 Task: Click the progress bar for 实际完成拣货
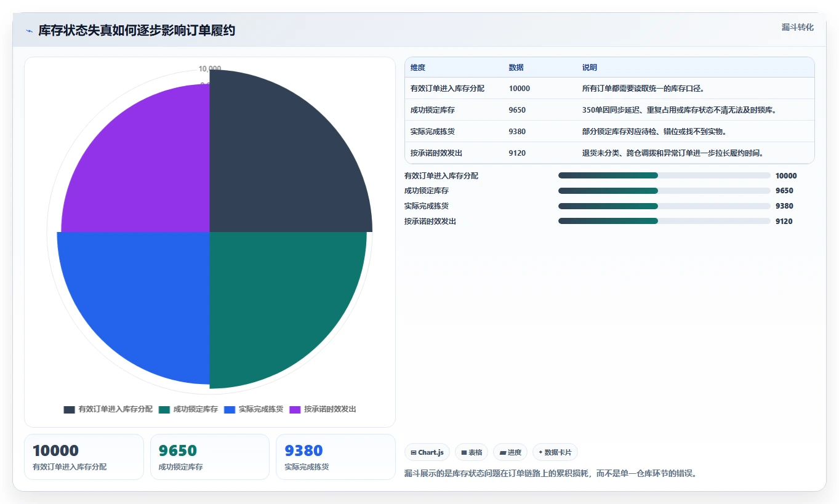(664, 206)
